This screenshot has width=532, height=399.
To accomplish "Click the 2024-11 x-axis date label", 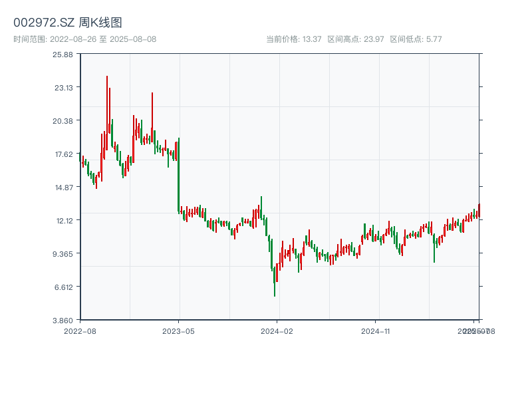I will 376,331.
